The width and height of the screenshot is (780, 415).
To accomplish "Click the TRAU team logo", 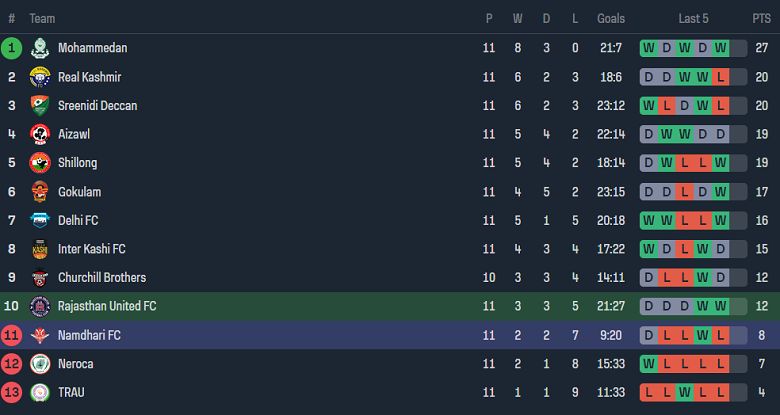I will [40, 393].
